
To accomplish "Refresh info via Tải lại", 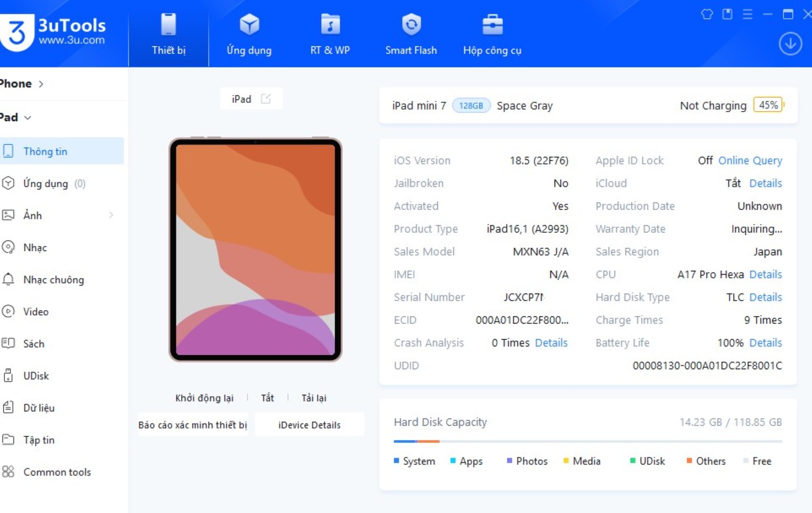I will [314, 398].
